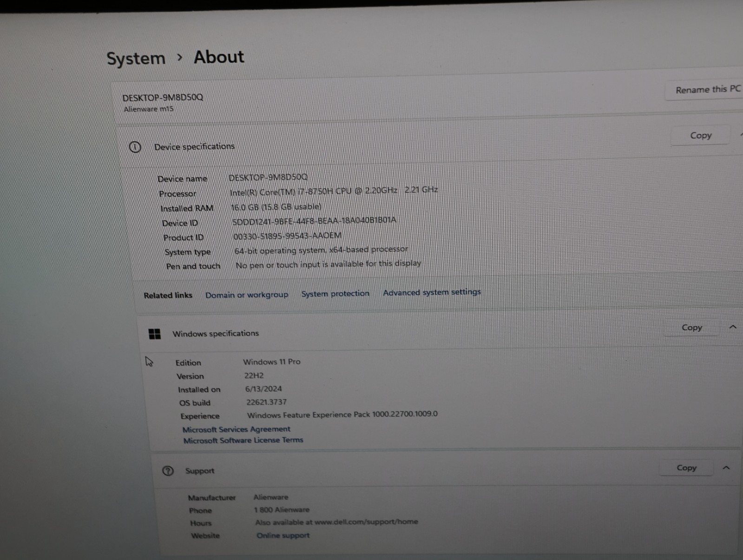Click the Support header text
Viewport: 743px width, 560px height.
click(200, 471)
